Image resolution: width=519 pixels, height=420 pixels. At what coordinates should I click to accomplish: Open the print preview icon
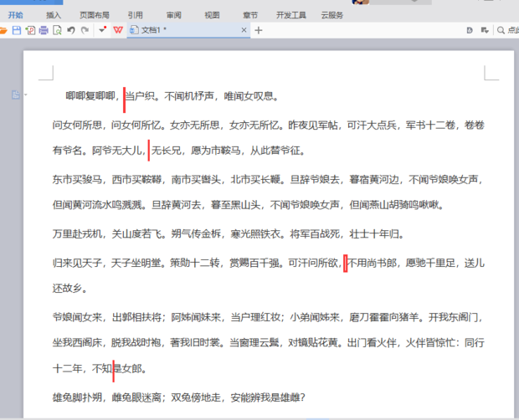[x=57, y=30]
